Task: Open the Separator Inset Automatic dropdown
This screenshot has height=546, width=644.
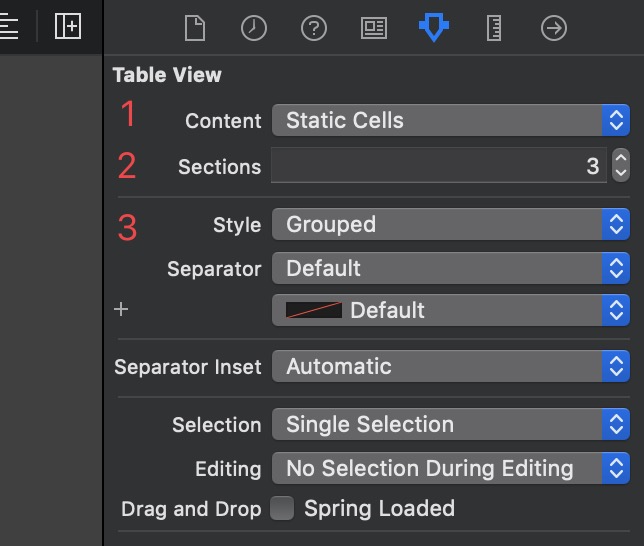Action: tap(450, 366)
